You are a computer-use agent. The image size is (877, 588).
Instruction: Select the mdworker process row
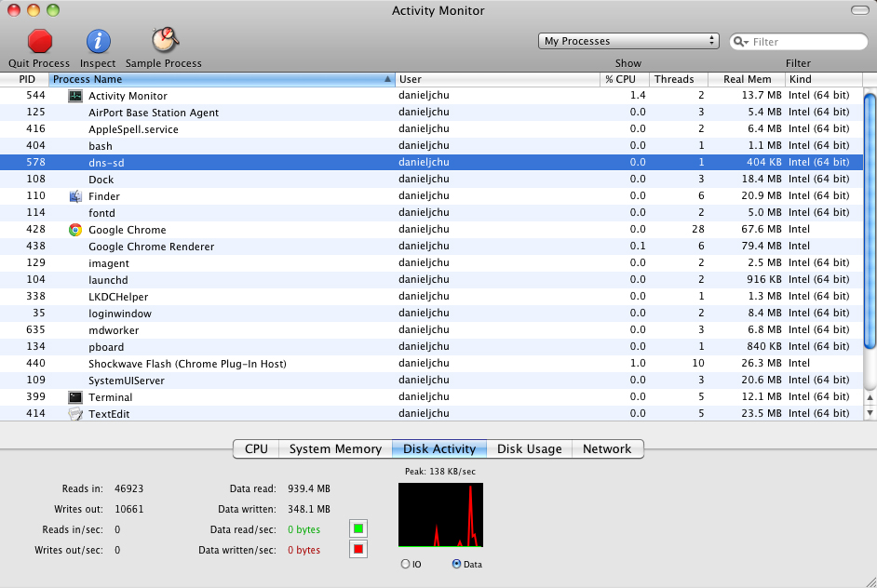(x=431, y=330)
